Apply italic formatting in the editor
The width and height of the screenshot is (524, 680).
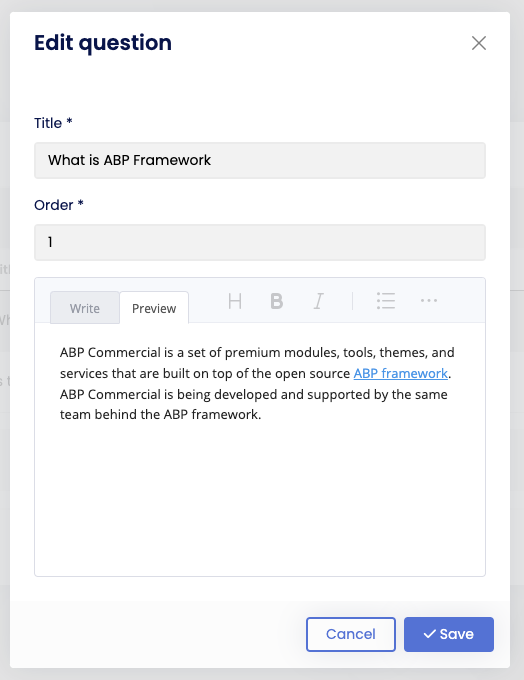pos(318,301)
